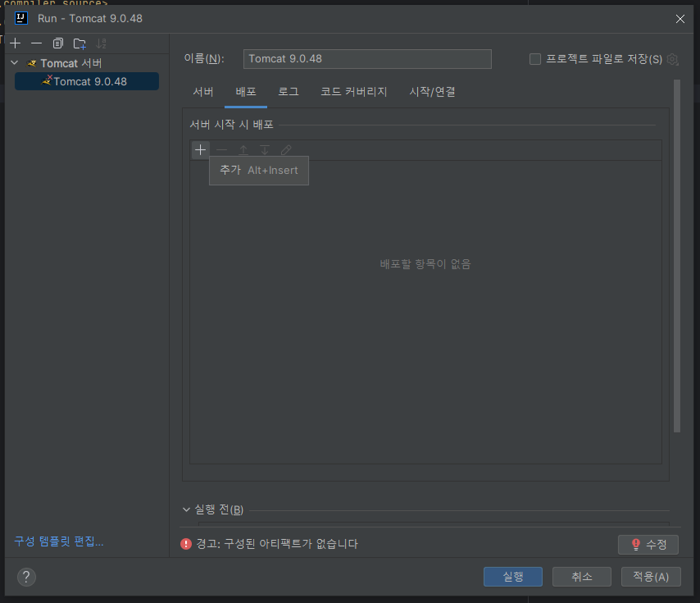
Task: Collapse the Tomcat 서버 tree node
Action: coord(14,63)
